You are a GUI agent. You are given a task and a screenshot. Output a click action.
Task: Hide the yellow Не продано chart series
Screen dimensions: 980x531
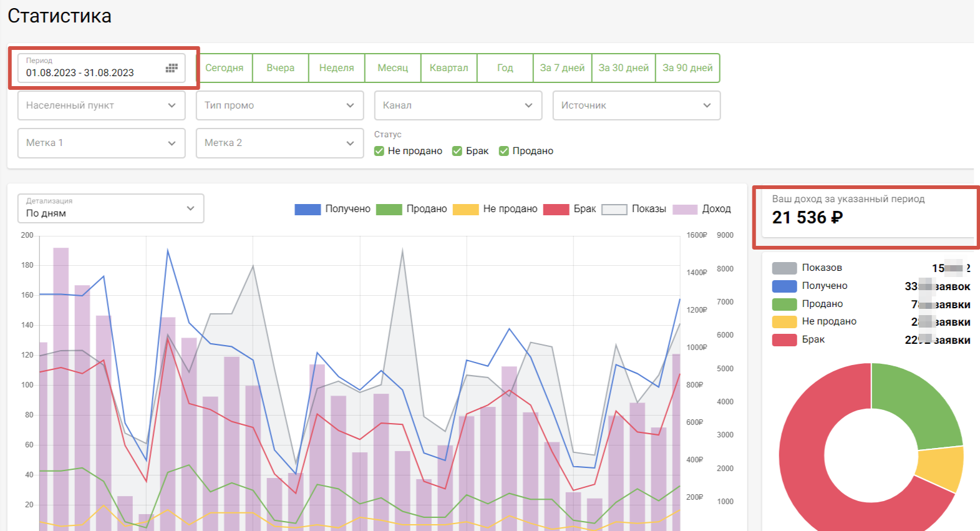click(x=465, y=209)
